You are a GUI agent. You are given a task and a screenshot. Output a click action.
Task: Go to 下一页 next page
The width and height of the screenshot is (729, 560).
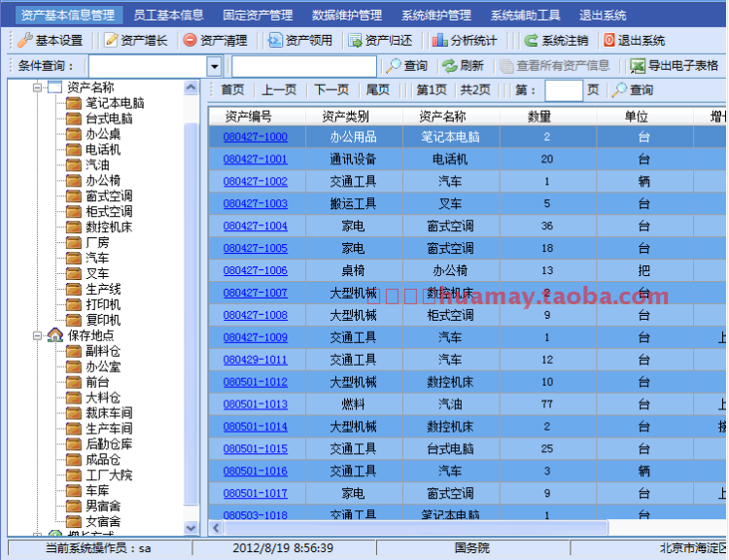click(331, 89)
